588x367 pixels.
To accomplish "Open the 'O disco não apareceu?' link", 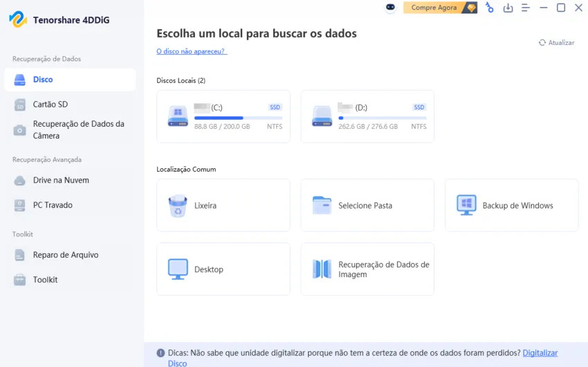I will pyautogui.click(x=192, y=51).
